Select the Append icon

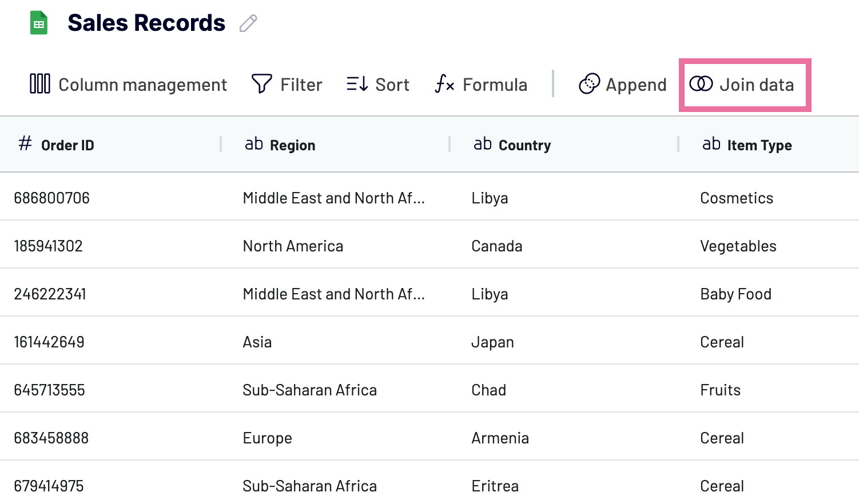click(590, 83)
